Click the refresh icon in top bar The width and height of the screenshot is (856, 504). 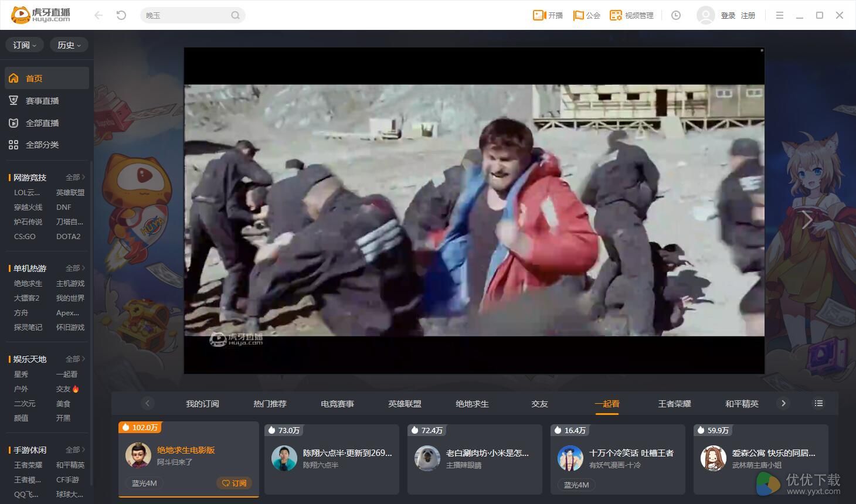(121, 15)
